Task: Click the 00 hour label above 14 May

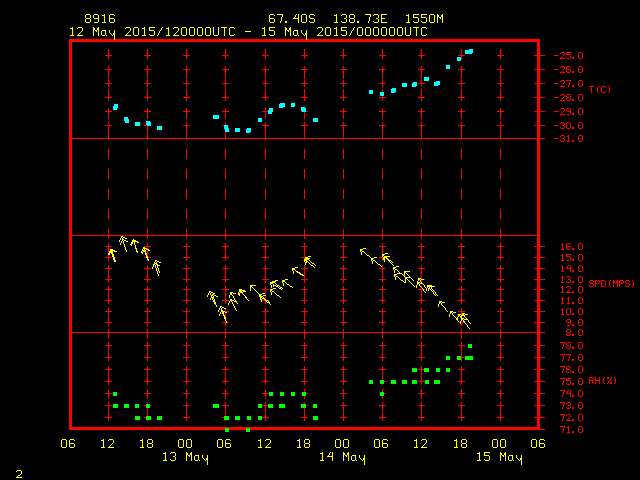Action: pos(342,444)
